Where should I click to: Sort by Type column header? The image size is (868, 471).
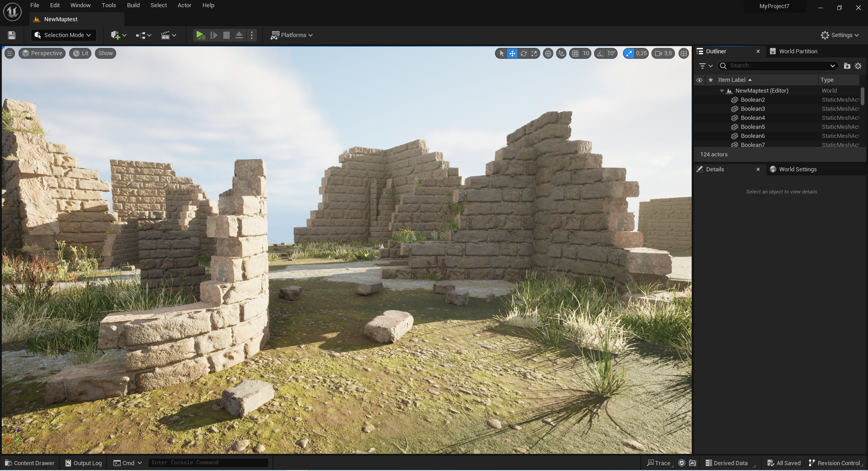click(839, 80)
